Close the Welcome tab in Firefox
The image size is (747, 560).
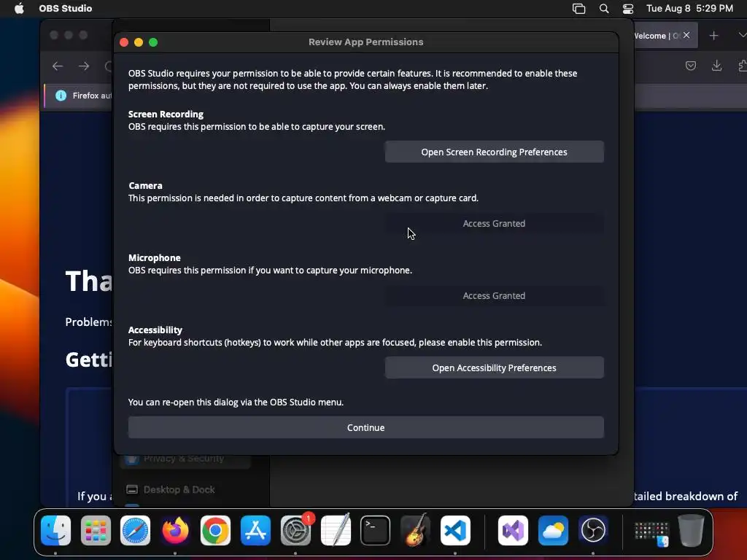[x=686, y=35]
